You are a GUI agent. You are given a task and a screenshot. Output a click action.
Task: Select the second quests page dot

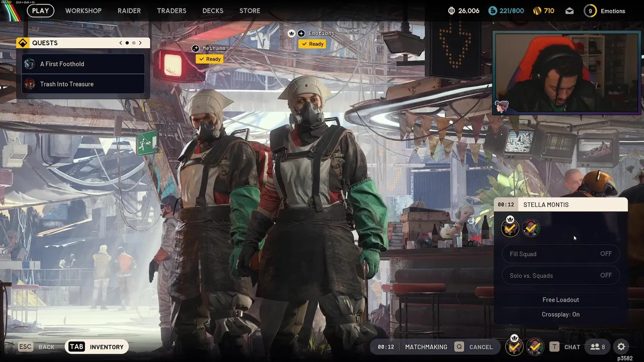tap(133, 43)
